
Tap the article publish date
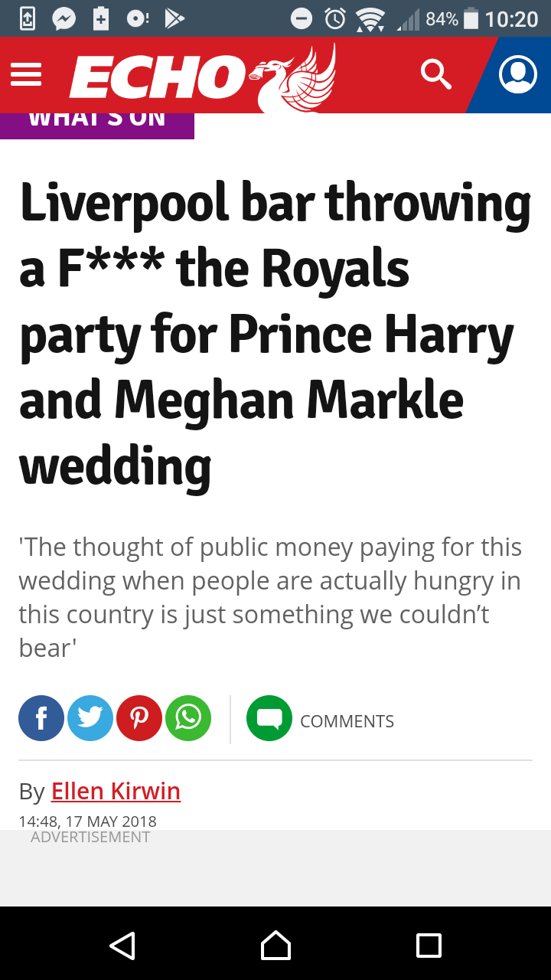click(x=87, y=822)
